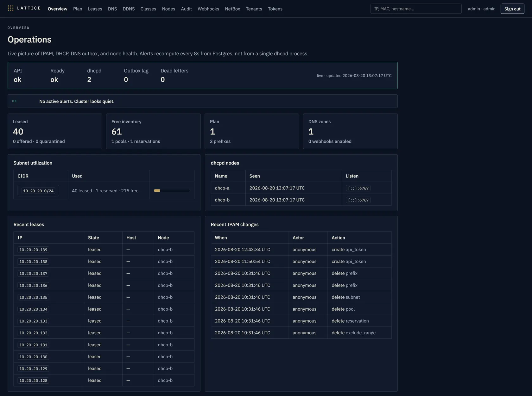Click the 'live · updated' timestamp text

(x=354, y=76)
